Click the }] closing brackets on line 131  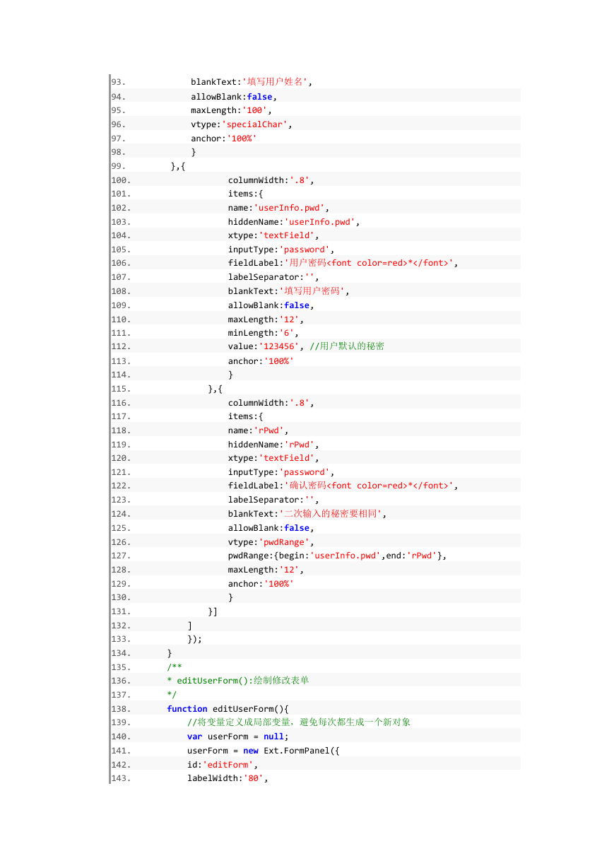[x=213, y=611]
